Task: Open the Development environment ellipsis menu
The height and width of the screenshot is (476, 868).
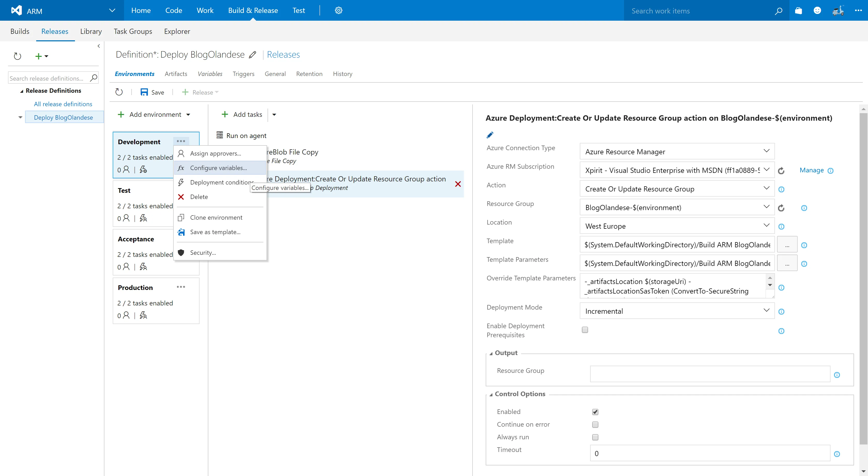Action: pyautogui.click(x=181, y=141)
